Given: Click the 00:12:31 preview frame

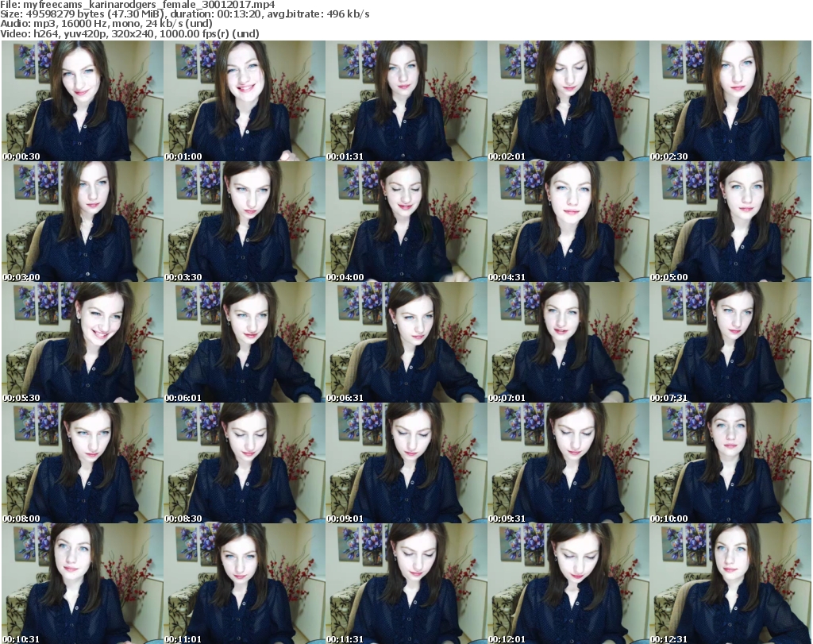Looking at the screenshot, I should click(730, 584).
